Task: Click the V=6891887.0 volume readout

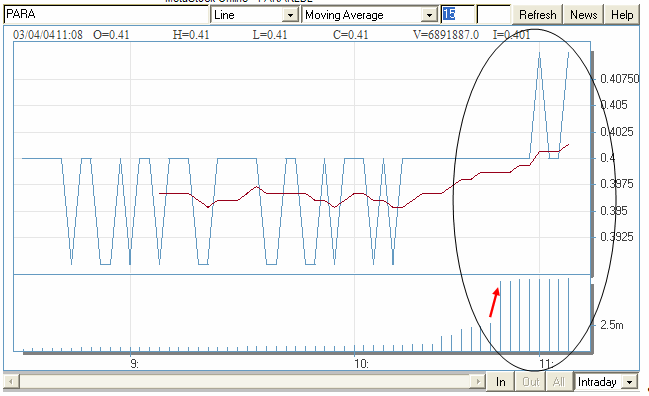Action: [446, 35]
